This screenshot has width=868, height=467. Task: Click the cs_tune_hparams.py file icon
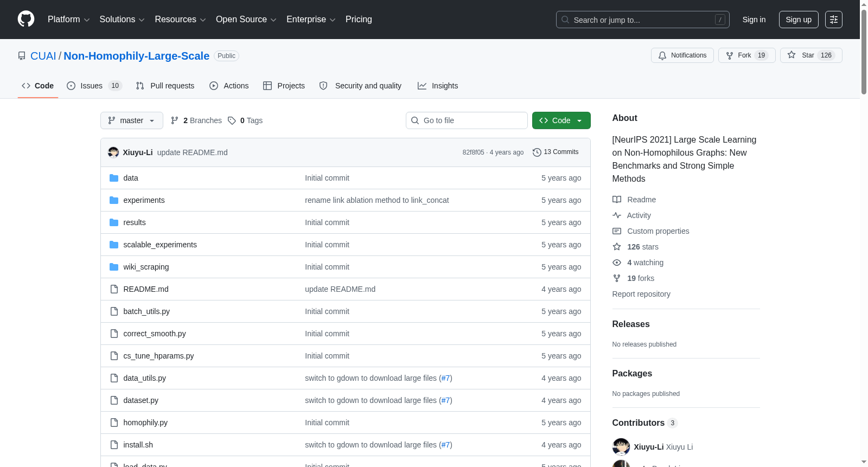[114, 356]
